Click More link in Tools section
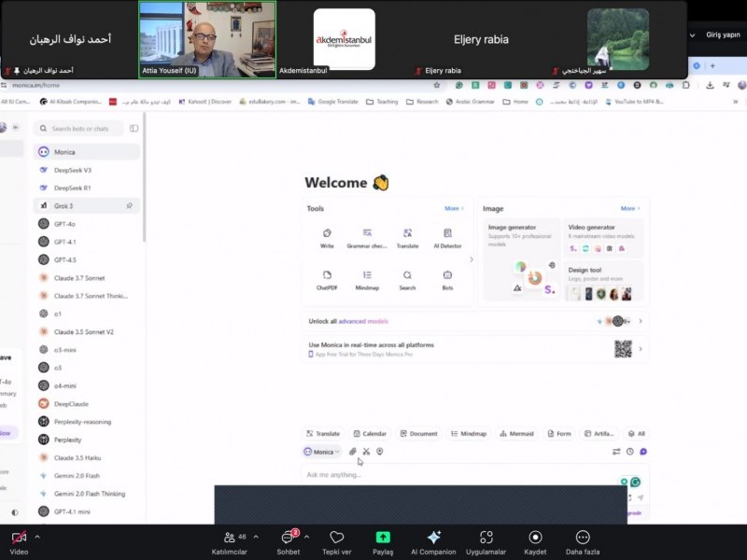Screen dimensions: 747x560 pyautogui.click(x=454, y=208)
